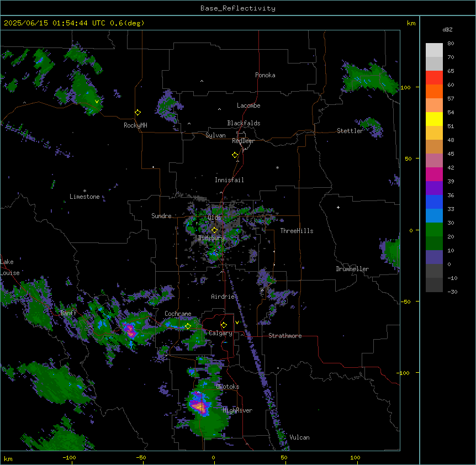Click the Vulcan city label
Viewport: 476px width, 465px height.
pyautogui.click(x=299, y=437)
